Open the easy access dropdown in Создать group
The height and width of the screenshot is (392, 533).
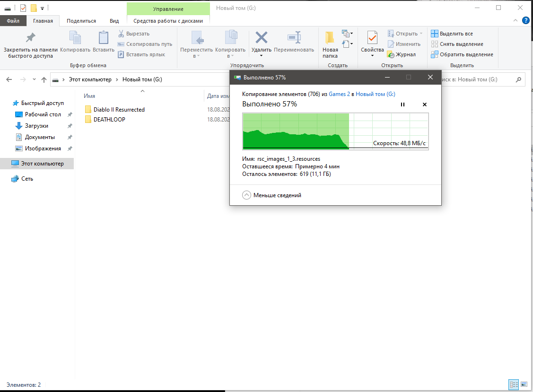click(x=348, y=44)
